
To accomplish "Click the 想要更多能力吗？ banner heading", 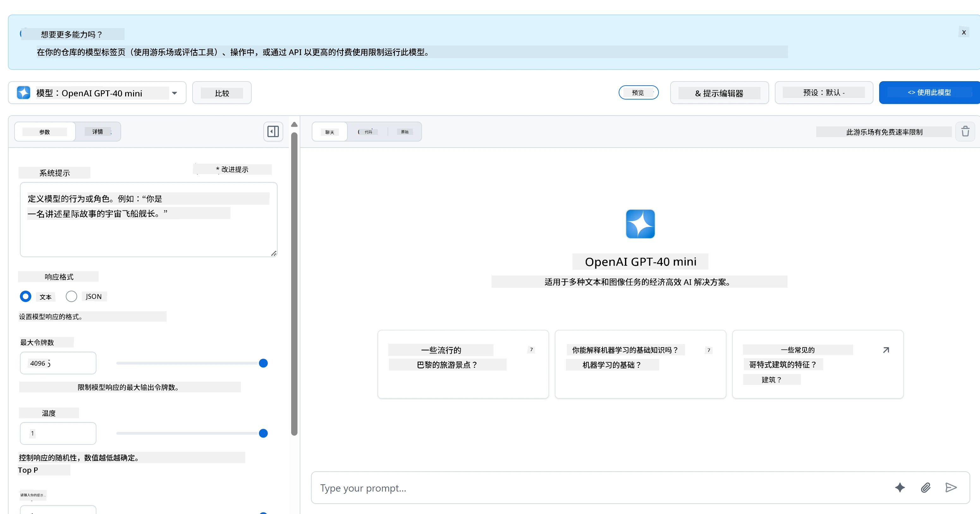I will 71,34.
